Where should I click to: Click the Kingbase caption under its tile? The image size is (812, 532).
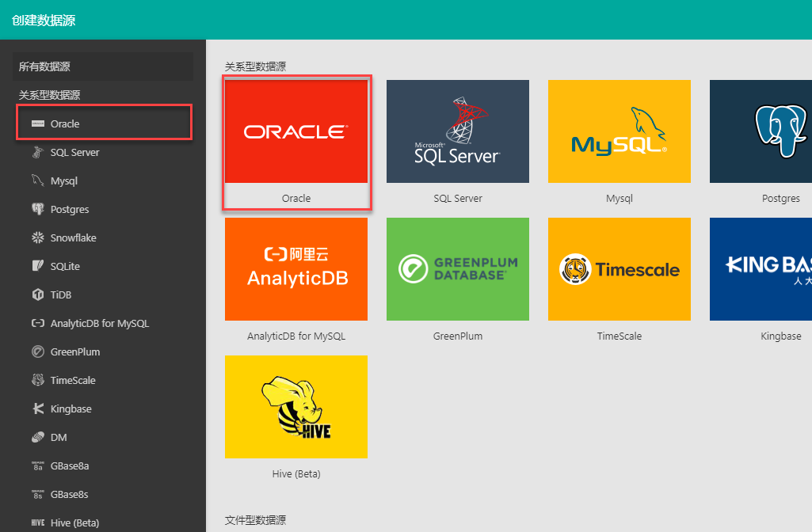tap(781, 336)
